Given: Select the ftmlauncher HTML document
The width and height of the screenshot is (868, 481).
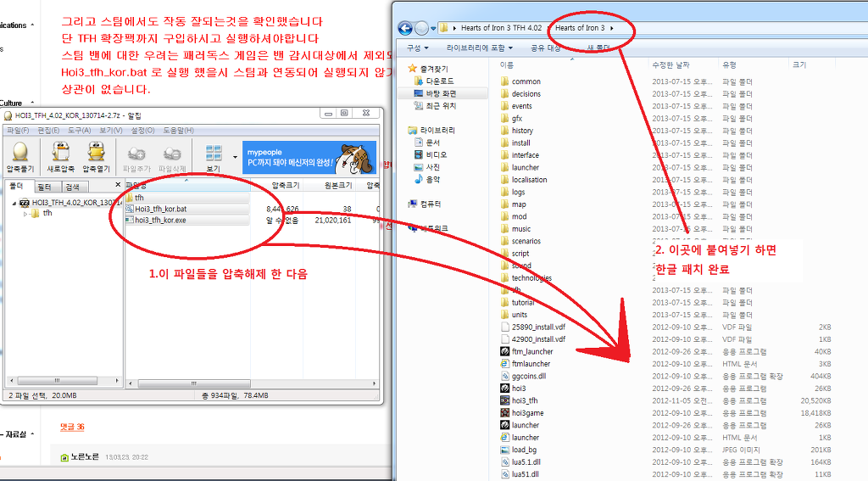Looking at the screenshot, I should (526, 364).
